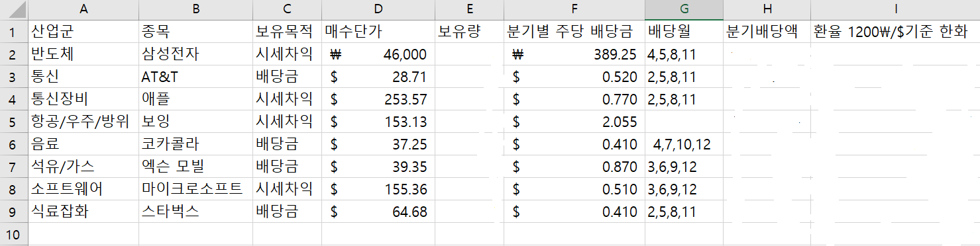Click the 엑슨 모빌 cell
This screenshot has width=980, height=246.
point(196,166)
